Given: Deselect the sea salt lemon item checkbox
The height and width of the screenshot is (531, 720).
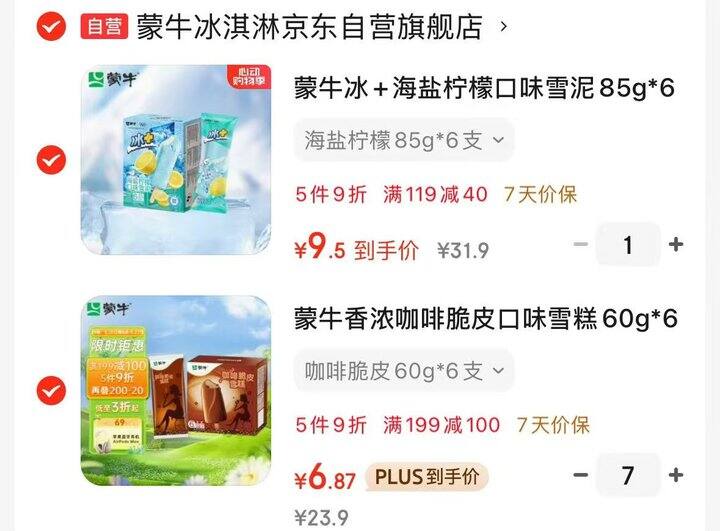Looking at the screenshot, I should 51,160.
